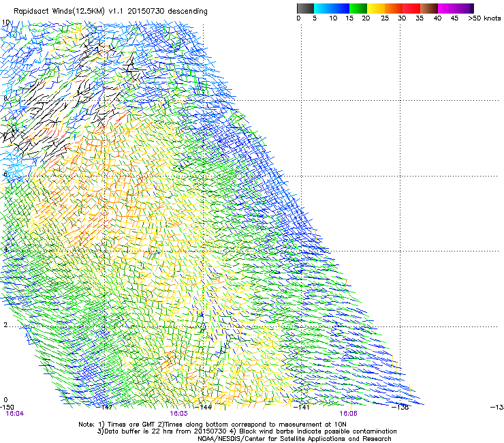Click the dark purple 45–50 knots segment
The height and width of the screenshot is (443, 504).
coord(464,8)
